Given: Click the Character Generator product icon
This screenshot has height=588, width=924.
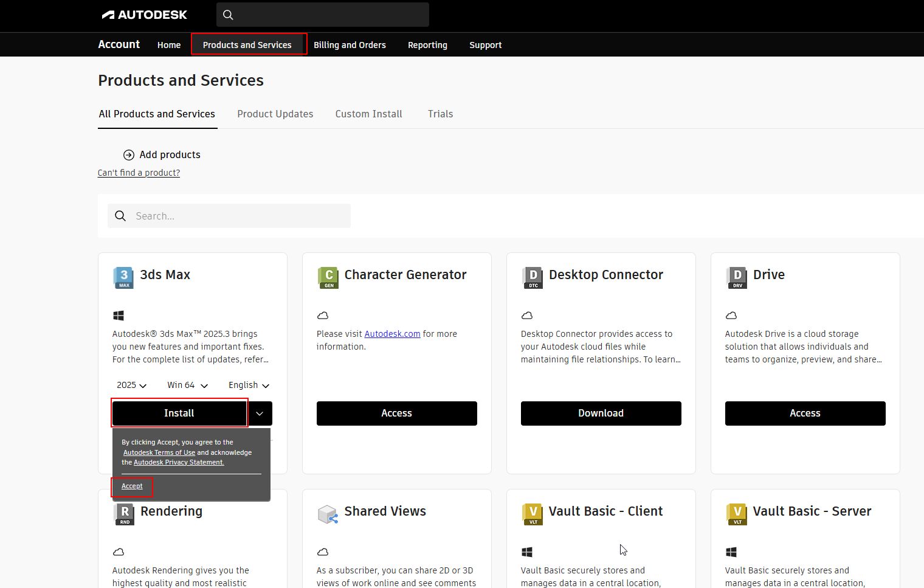Looking at the screenshot, I should [x=328, y=277].
